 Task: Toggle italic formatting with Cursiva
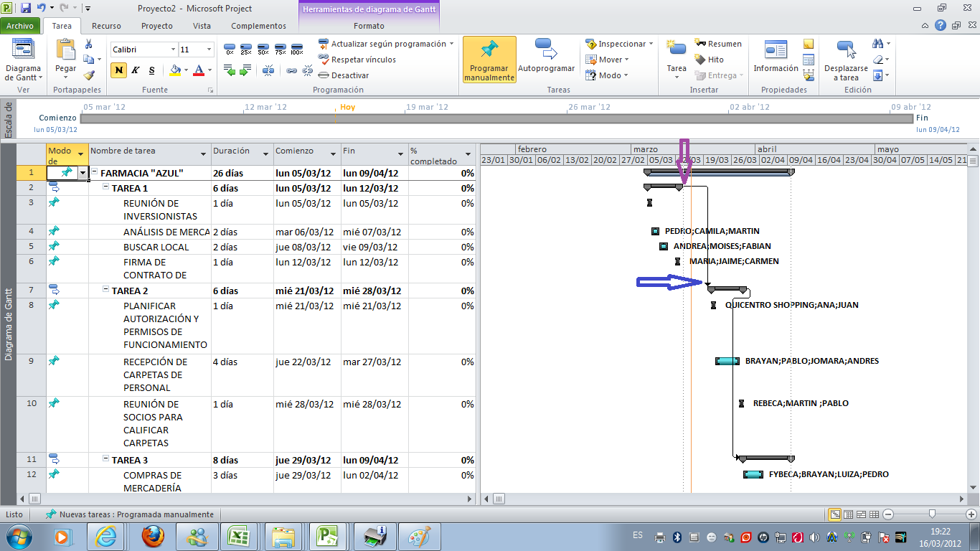(133, 72)
